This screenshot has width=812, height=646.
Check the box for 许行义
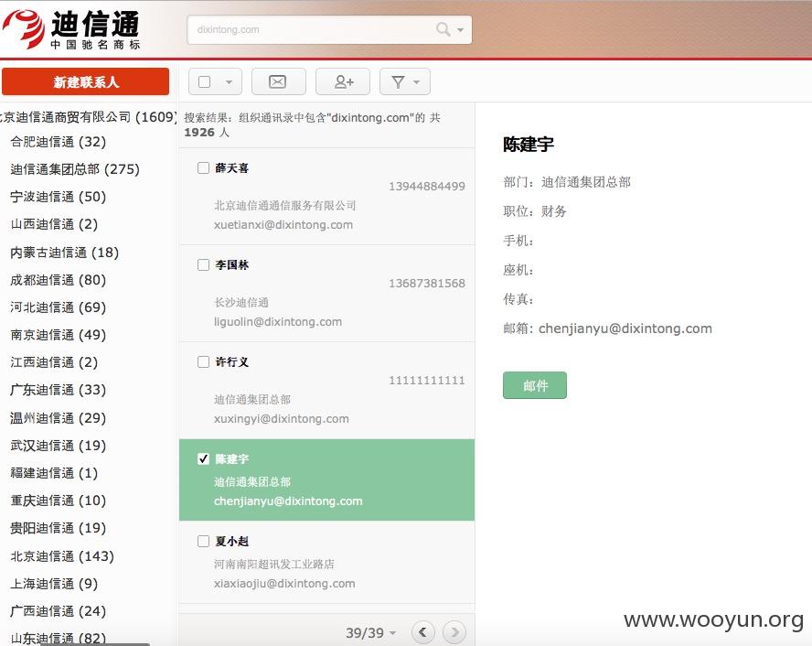click(204, 361)
